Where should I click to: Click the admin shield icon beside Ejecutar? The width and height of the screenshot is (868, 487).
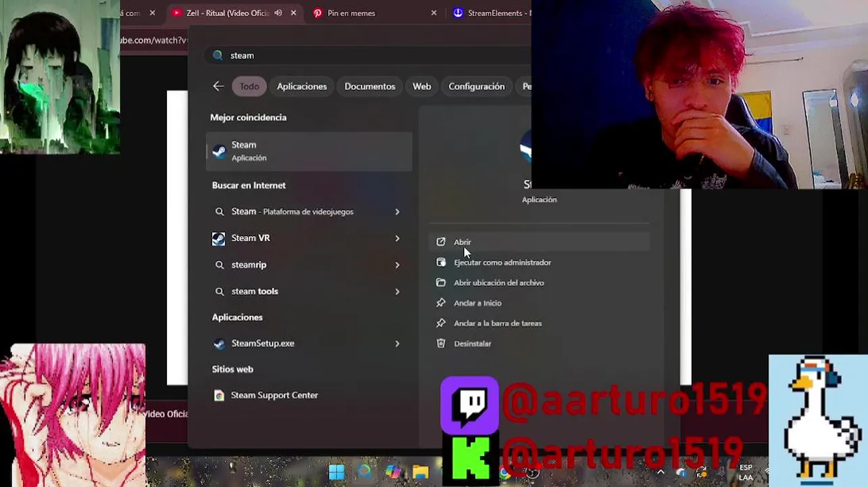tap(441, 262)
